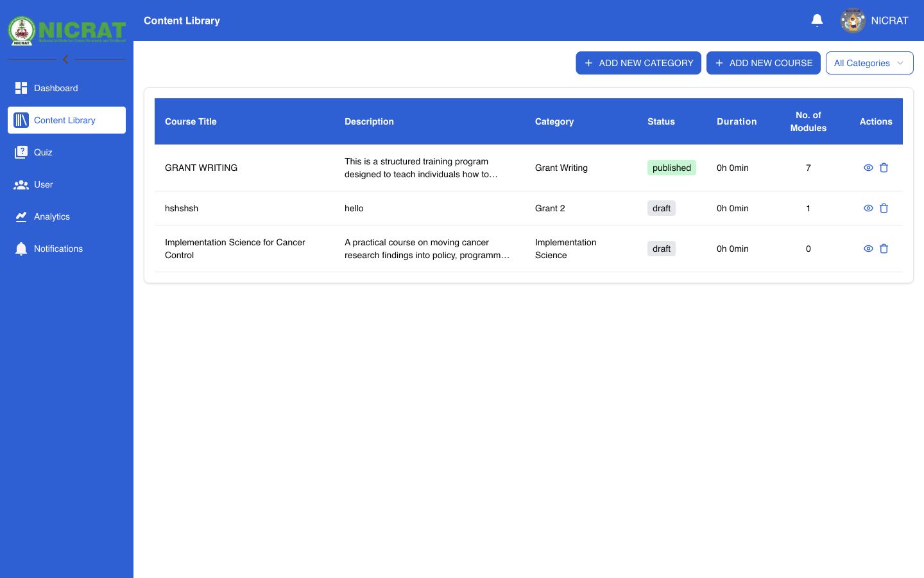Click the Actions column header
The image size is (924, 578).
point(876,121)
